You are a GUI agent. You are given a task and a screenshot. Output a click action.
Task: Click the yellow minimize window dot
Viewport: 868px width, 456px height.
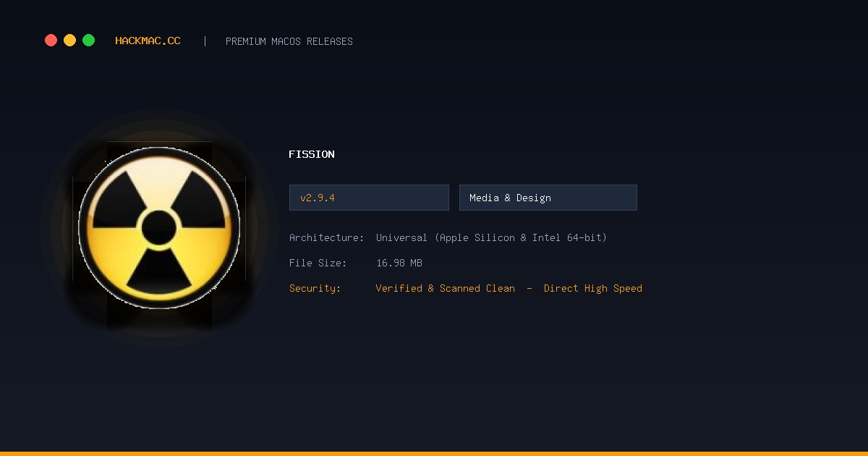(x=69, y=41)
